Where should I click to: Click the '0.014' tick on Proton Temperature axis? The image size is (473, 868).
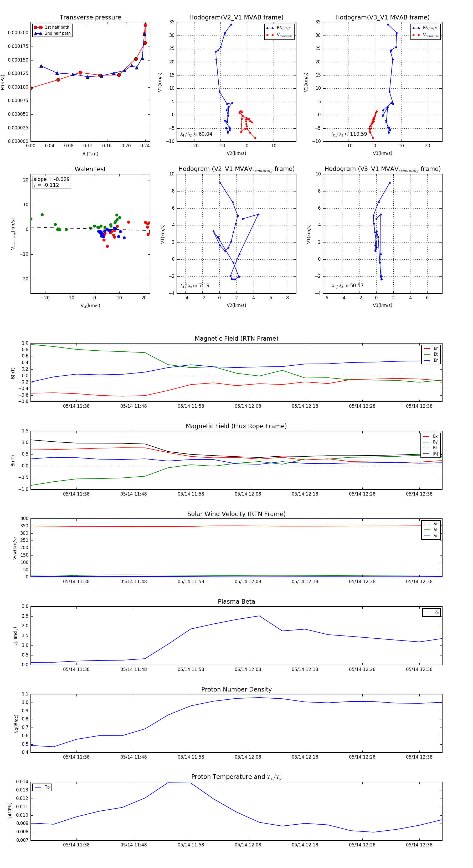pos(22,782)
